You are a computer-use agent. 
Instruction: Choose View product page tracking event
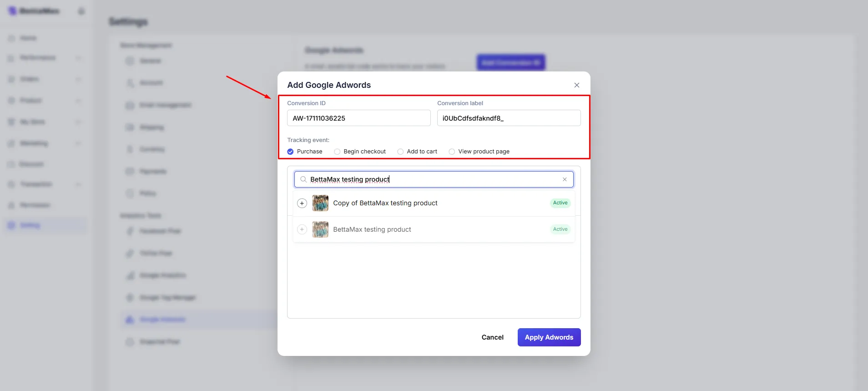pyautogui.click(x=452, y=152)
